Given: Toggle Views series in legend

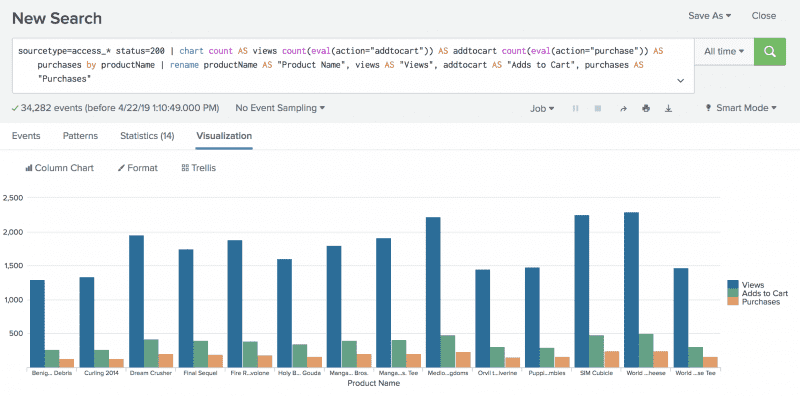Looking at the screenshot, I should click(x=746, y=285).
